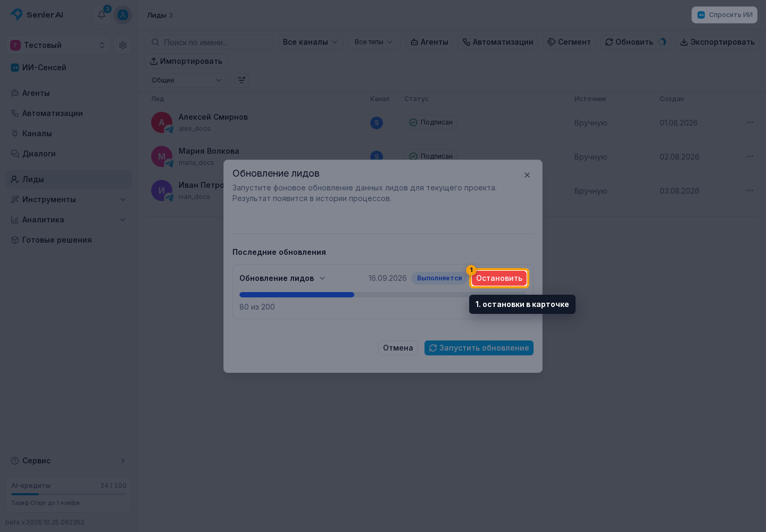Open the filter settings icon
Viewport: 766px width, 532px height.
(242, 80)
